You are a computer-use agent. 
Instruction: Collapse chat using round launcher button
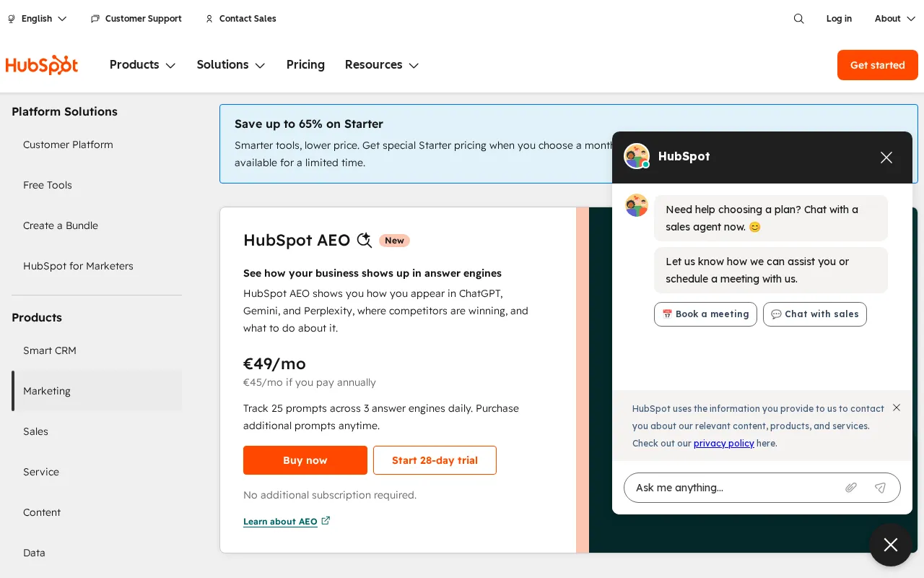(x=891, y=545)
